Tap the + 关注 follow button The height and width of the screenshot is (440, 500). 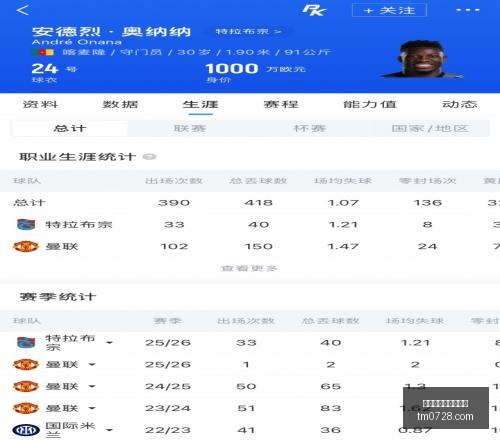pos(389,10)
